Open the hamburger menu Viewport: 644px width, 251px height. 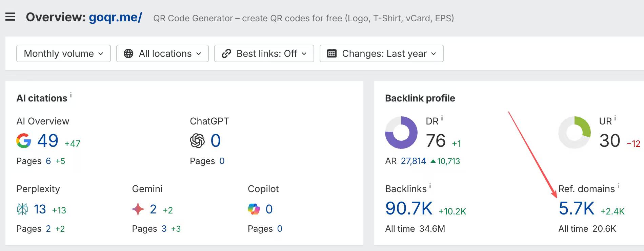[10, 17]
